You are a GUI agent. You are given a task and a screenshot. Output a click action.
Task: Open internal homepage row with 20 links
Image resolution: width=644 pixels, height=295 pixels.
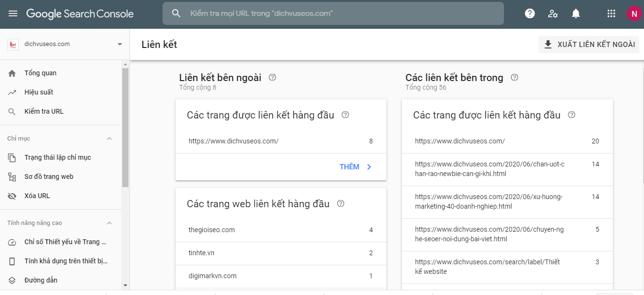507,142
